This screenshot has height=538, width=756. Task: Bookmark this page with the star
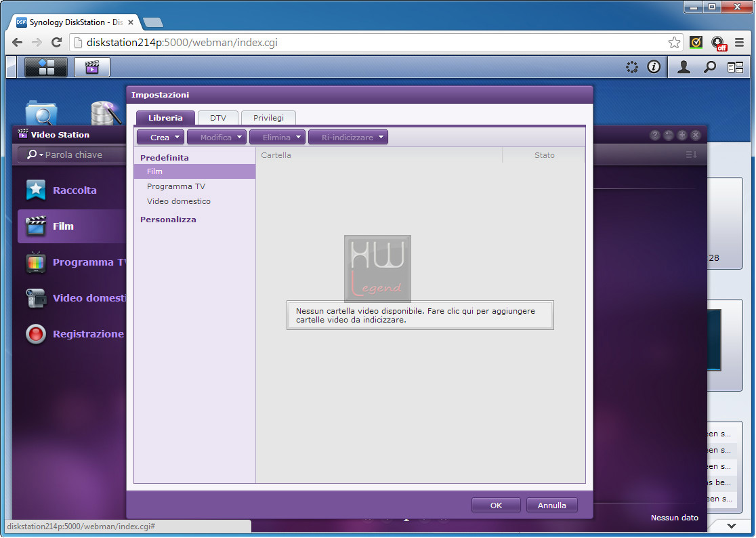674,43
